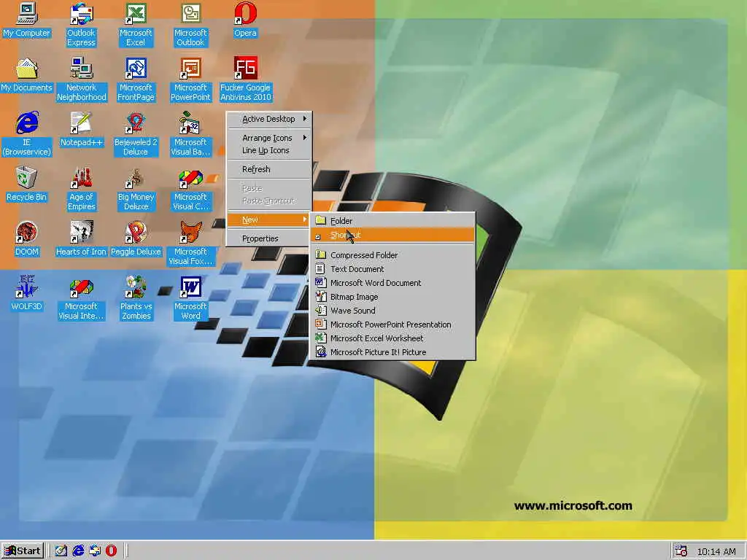Launch Opera from the quick launch bar

112,551
